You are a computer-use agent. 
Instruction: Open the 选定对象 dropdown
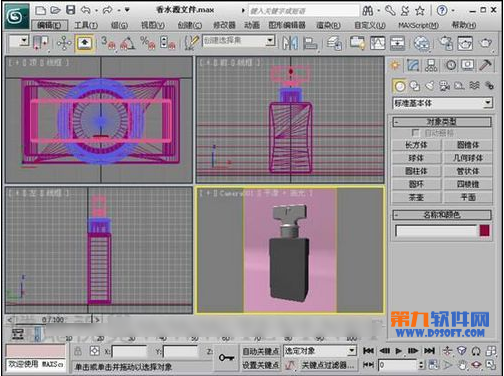pos(319,351)
